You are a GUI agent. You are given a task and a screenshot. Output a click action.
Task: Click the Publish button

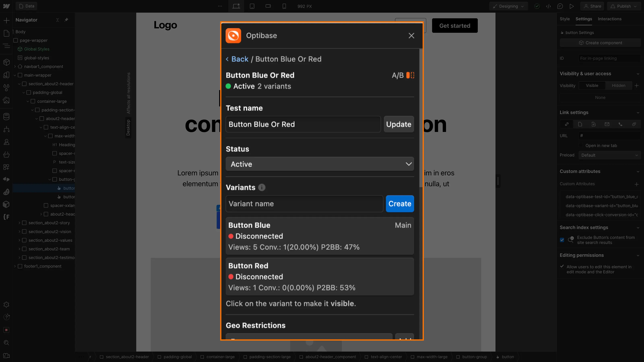point(624,6)
